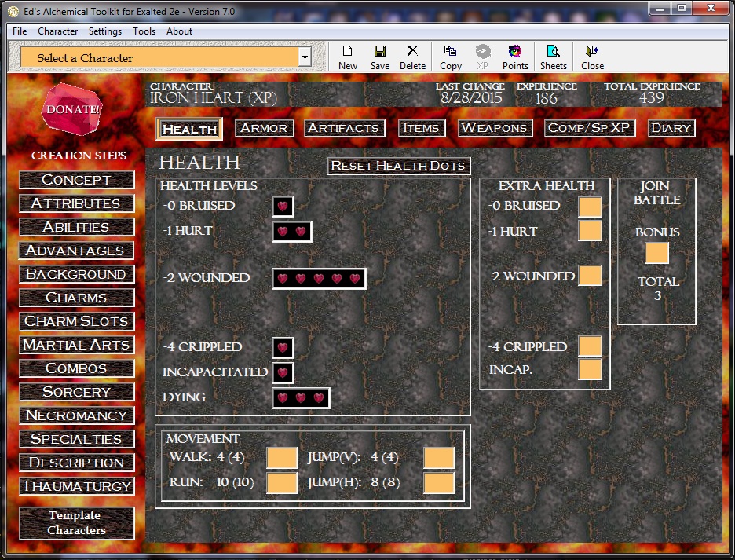Click the Copy toolbar icon
735x560 pixels.
point(451,57)
